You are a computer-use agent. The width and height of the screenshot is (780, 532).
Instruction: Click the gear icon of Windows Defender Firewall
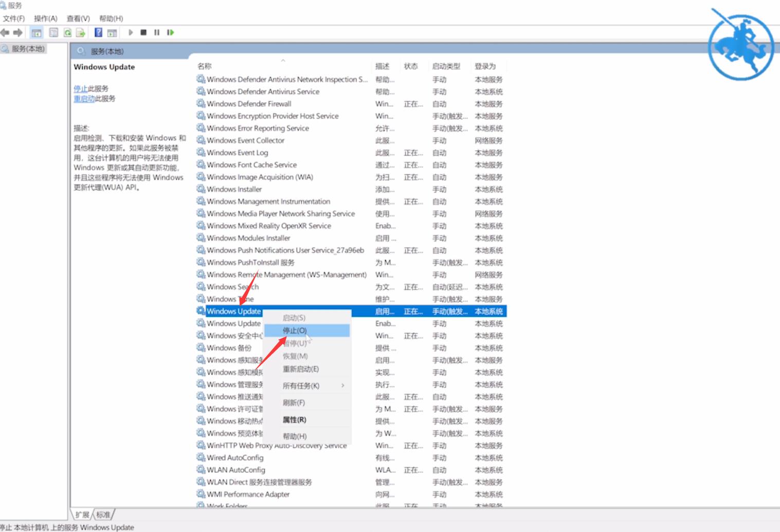(201, 103)
